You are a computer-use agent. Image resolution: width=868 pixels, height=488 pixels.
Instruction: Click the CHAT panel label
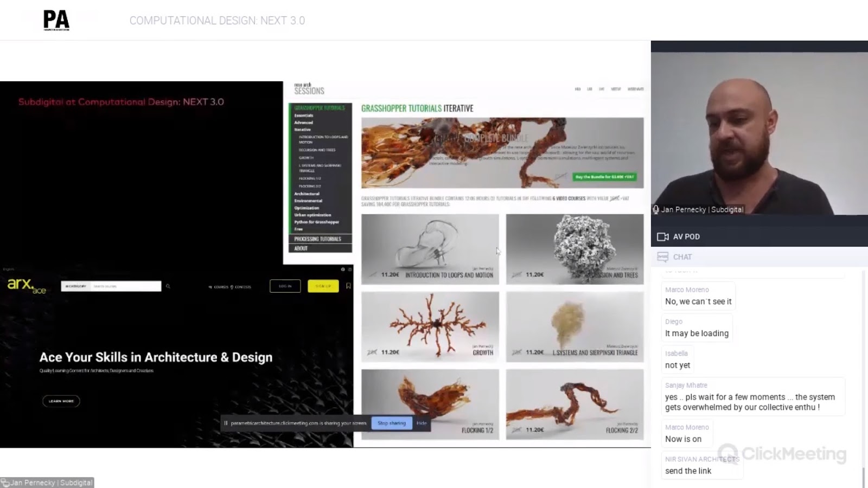pos(682,257)
